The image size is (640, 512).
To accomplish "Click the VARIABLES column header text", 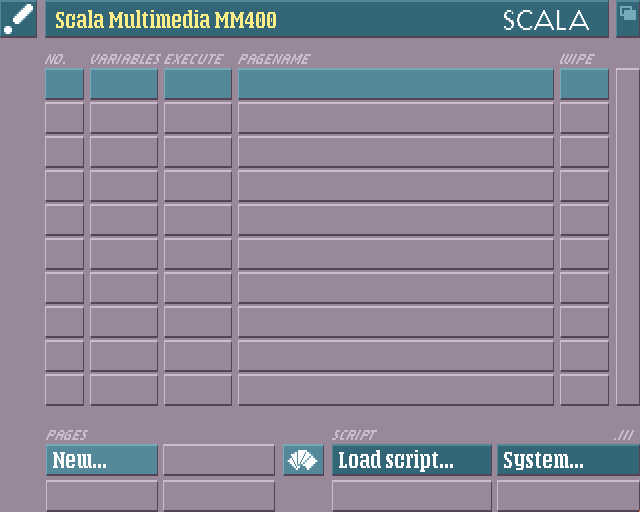I will pyautogui.click(x=125, y=59).
